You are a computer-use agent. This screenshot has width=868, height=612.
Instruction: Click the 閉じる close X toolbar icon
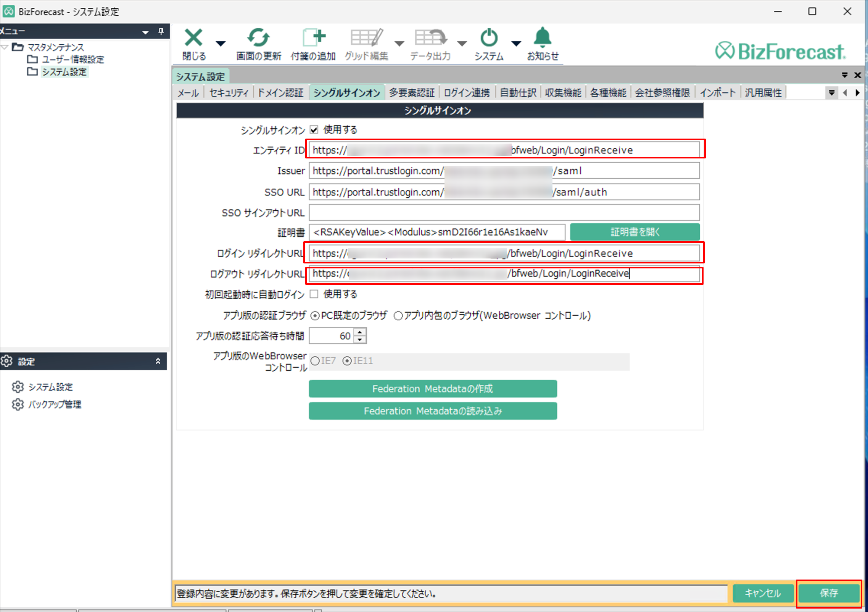193,38
